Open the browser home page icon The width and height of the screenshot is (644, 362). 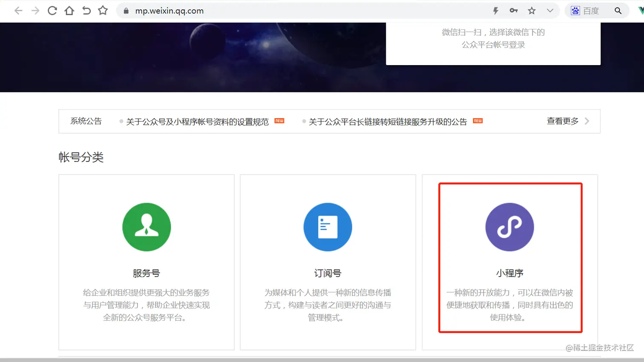pyautogui.click(x=69, y=11)
